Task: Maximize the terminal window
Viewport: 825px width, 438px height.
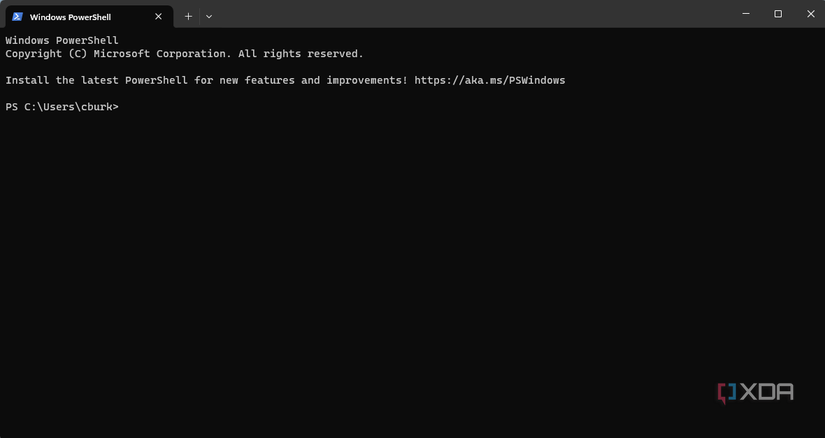Action: [778, 14]
